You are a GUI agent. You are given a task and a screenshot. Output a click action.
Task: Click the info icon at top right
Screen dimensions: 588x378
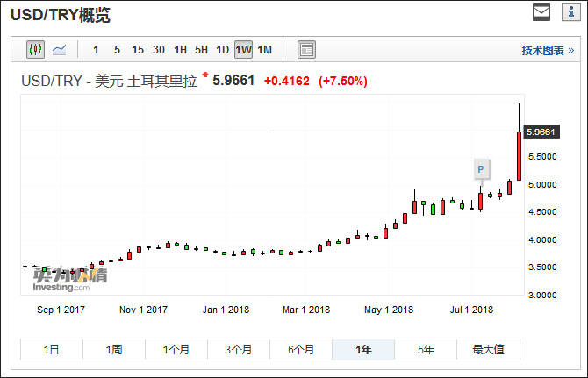click(x=570, y=12)
